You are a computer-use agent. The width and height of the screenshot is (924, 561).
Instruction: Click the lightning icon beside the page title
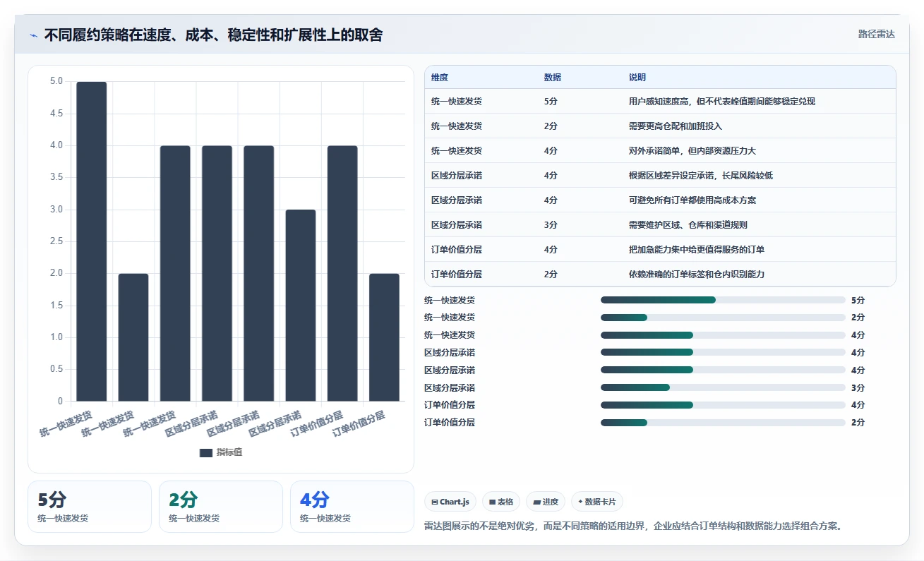(33, 35)
